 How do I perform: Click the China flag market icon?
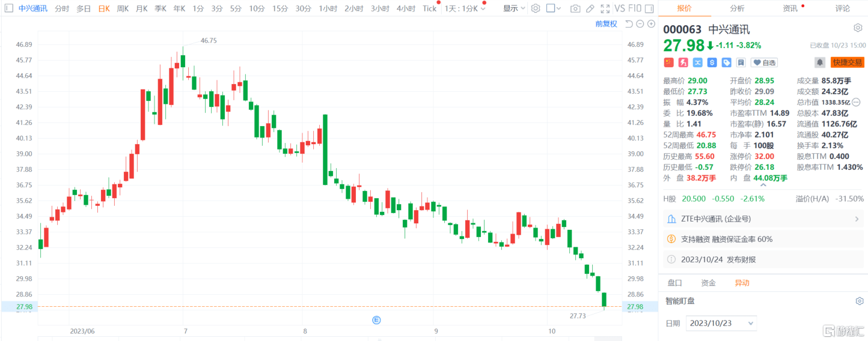668,62
